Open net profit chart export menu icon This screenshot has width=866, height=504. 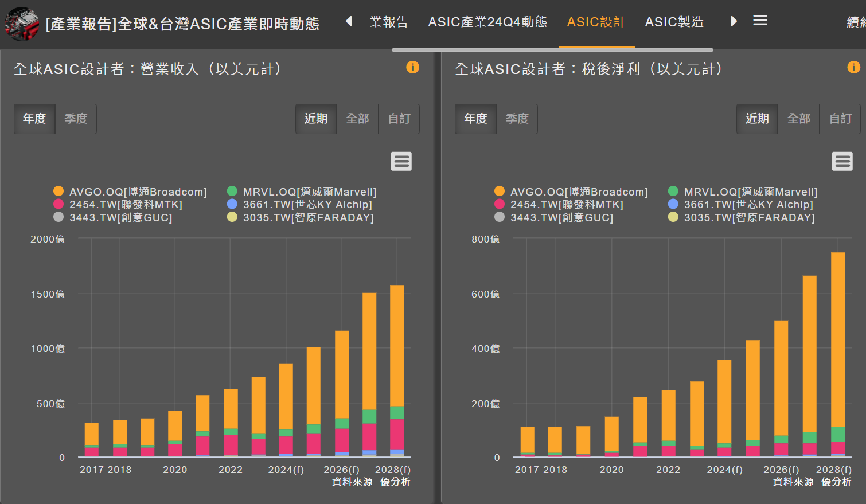pyautogui.click(x=842, y=162)
